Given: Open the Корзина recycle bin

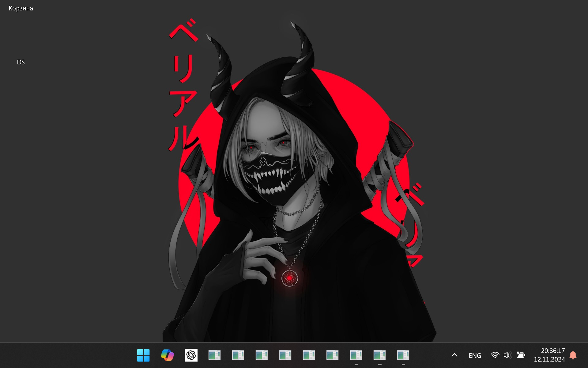Looking at the screenshot, I should tap(21, 8).
